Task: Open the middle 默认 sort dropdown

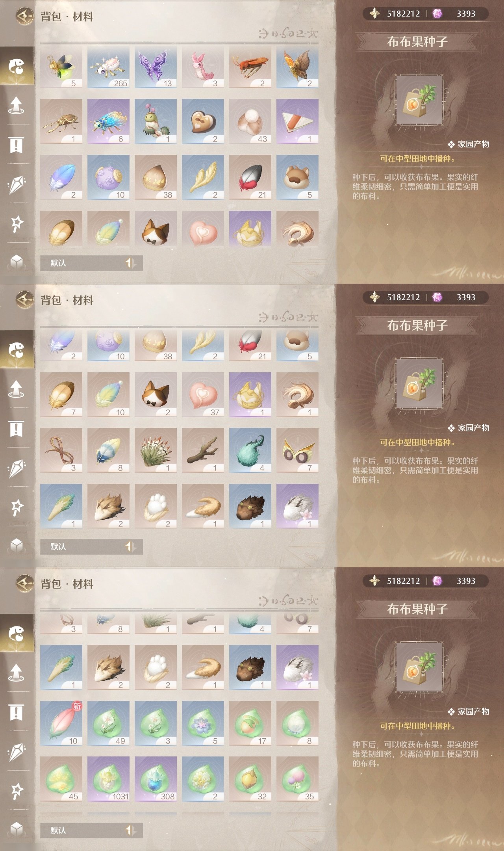Action: pos(91,546)
